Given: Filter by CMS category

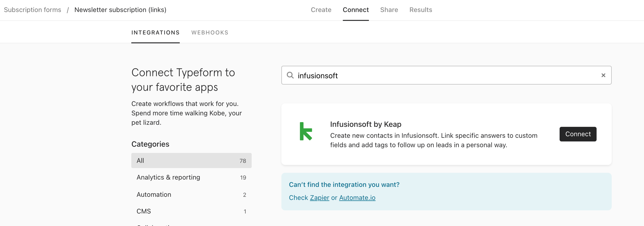Looking at the screenshot, I should click(191, 211).
